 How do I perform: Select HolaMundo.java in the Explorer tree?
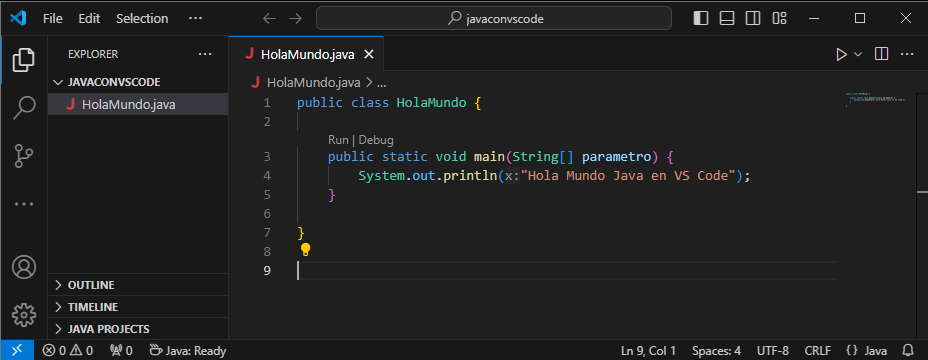[138, 105]
